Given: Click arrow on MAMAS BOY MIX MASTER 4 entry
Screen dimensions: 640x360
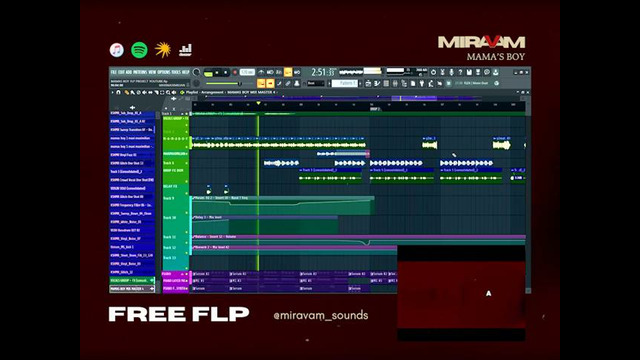Looking at the screenshot, I should click(x=152, y=289).
